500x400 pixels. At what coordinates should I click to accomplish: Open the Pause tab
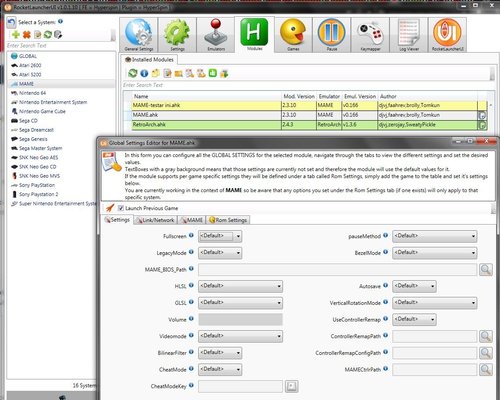click(x=332, y=35)
